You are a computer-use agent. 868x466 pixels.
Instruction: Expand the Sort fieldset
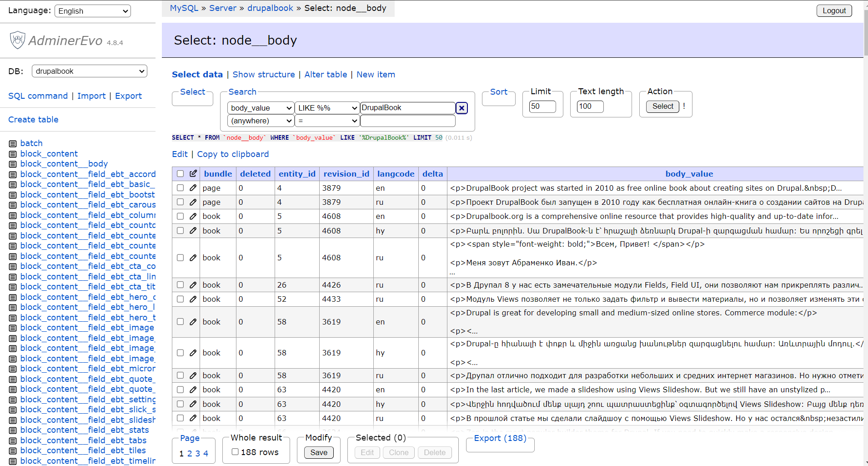(499, 91)
